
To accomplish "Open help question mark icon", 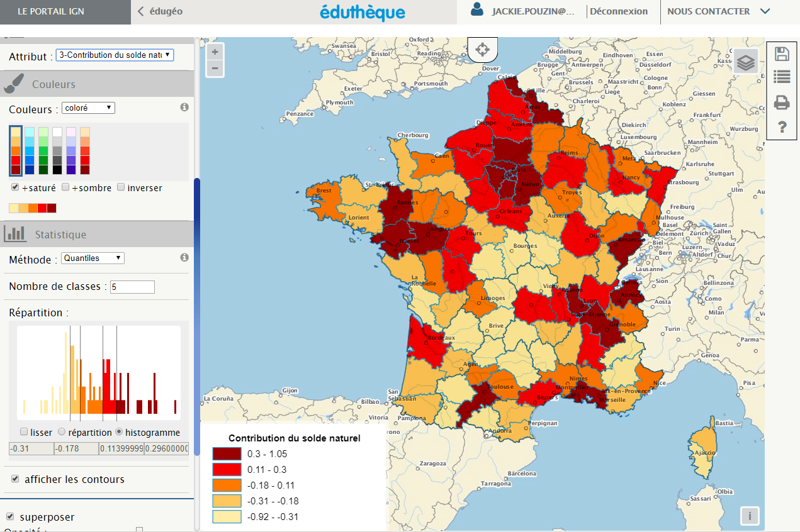I will point(782,128).
